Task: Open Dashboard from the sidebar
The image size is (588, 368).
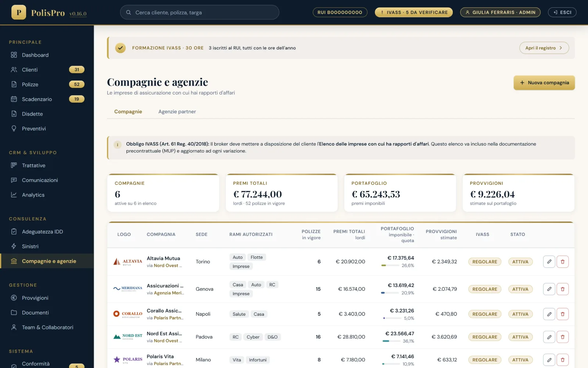Action: click(47, 55)
